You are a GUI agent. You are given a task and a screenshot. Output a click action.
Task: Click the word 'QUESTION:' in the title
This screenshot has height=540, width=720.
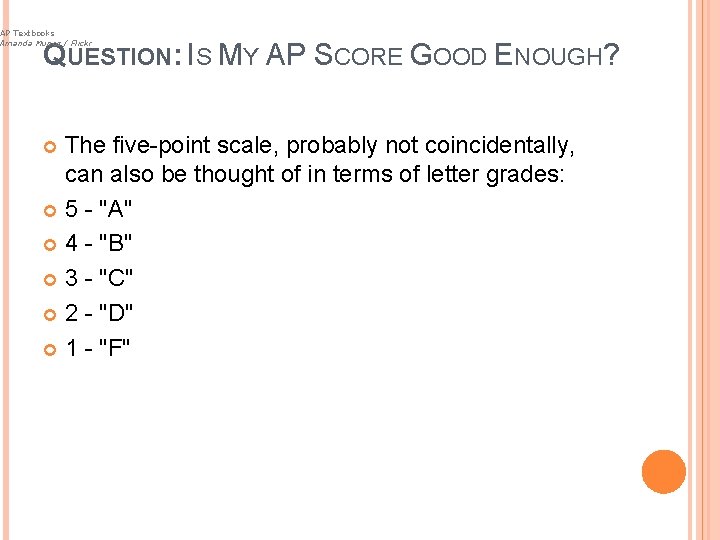pos(112,57)
